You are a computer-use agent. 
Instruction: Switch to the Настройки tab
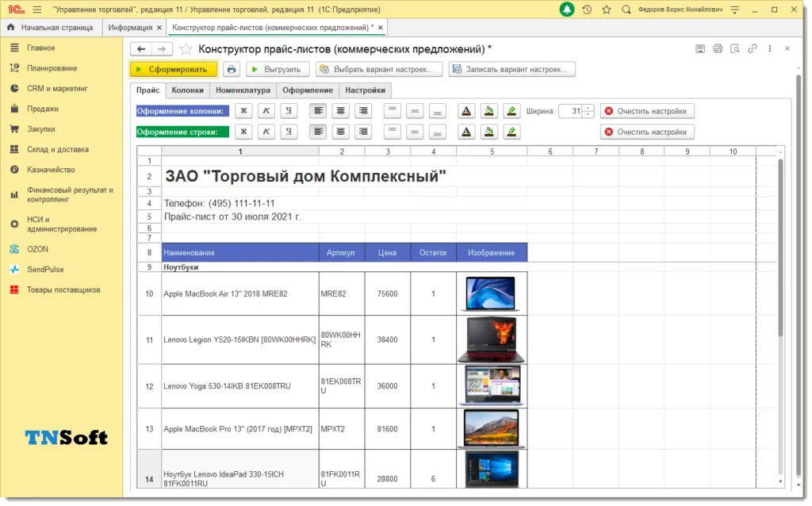pos(365,90)
